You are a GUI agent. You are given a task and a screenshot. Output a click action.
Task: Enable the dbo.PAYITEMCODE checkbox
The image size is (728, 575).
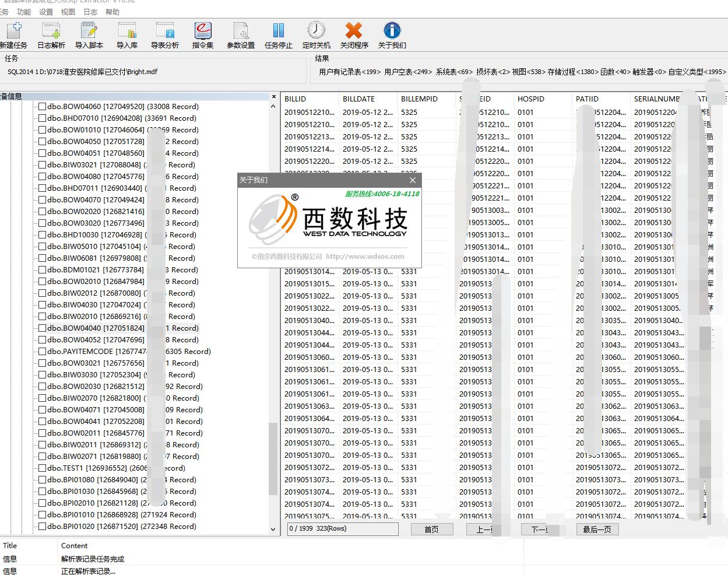coord(42,352)
